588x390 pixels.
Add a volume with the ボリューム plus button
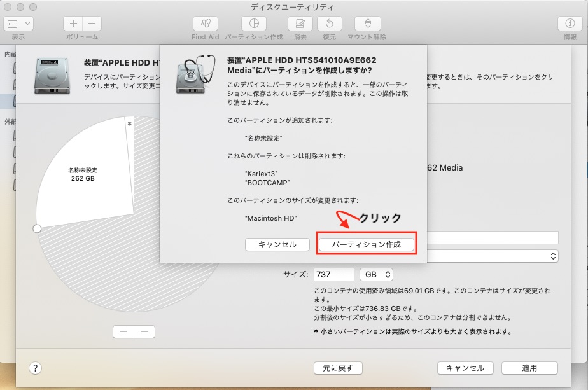[73, 24]
